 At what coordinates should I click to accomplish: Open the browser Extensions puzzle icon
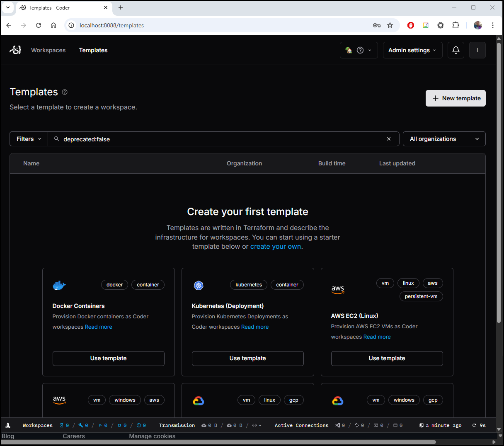coord(456,25)
